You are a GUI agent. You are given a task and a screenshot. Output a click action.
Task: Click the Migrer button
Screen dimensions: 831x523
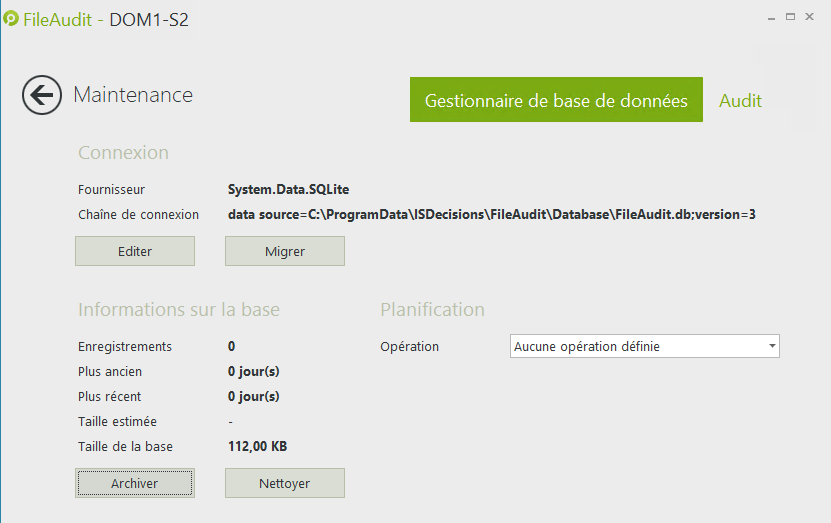tap(284, 251)
